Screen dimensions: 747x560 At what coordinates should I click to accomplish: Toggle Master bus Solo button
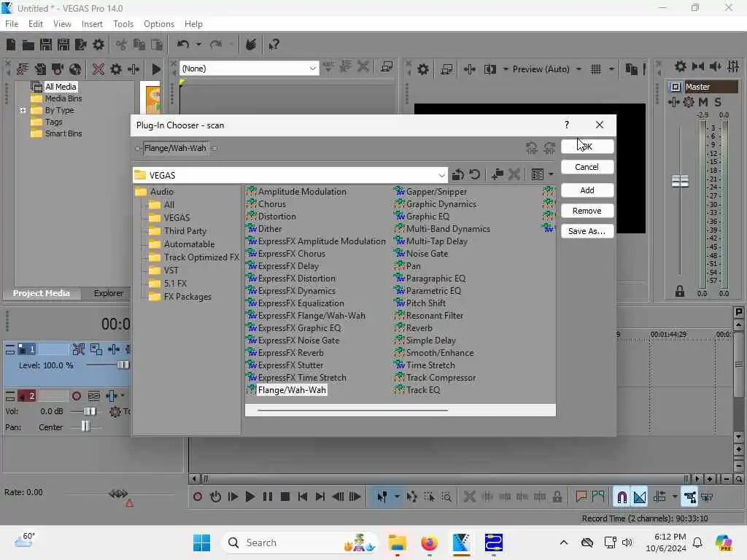718,102
